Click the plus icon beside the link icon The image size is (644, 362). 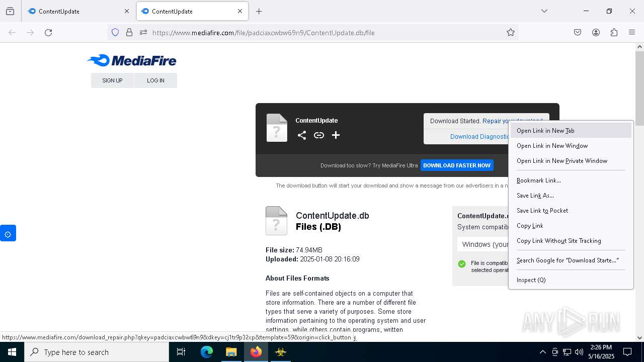(x=336, y=135)
